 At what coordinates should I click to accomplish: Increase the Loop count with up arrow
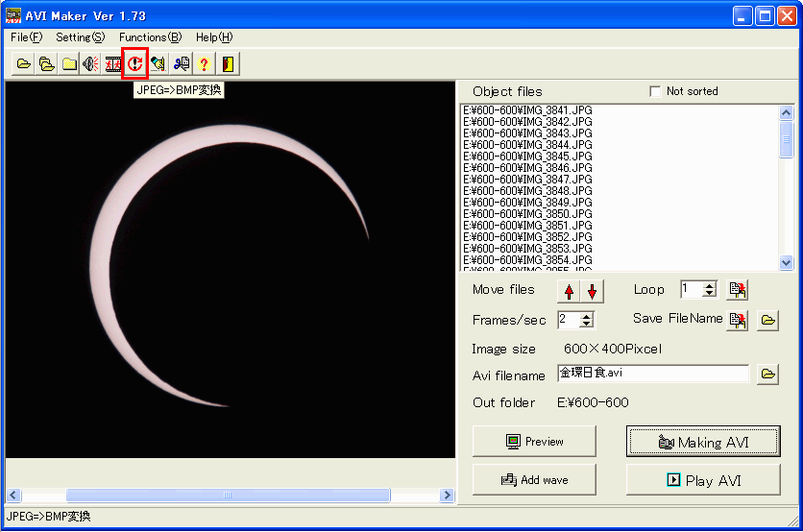pos(710,285)
